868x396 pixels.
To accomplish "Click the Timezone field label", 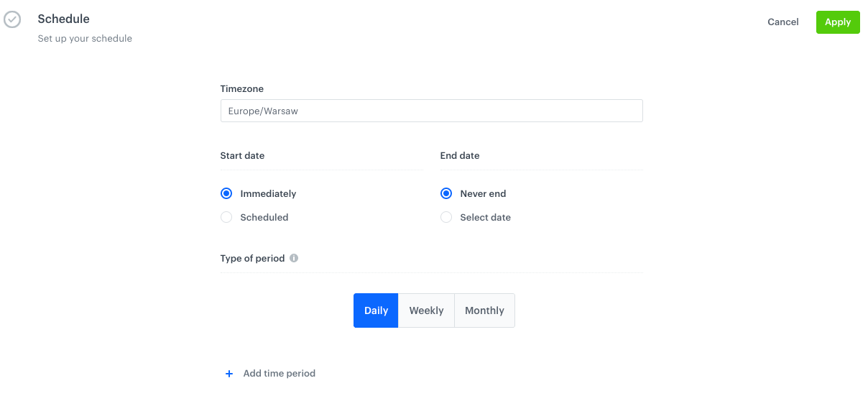I will point(241,89).
